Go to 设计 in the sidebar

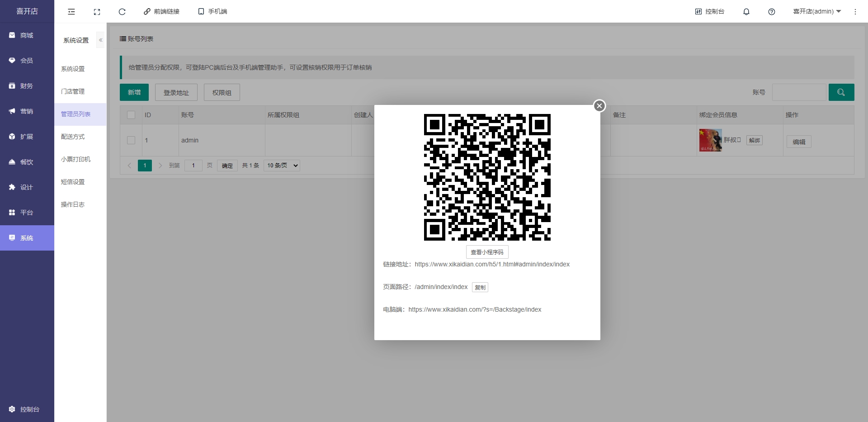click(27, 187)
